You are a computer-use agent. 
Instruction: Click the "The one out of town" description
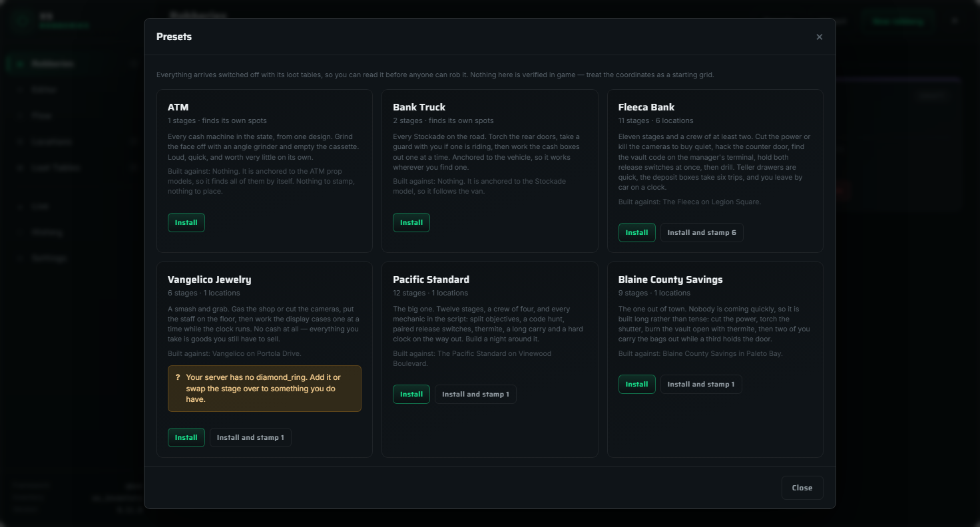point(714,324)
